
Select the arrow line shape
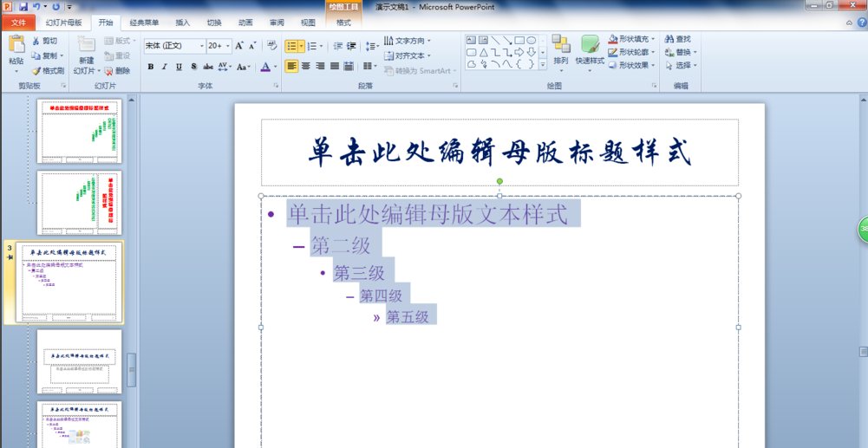pyautogui.click(x=507, y=40)
